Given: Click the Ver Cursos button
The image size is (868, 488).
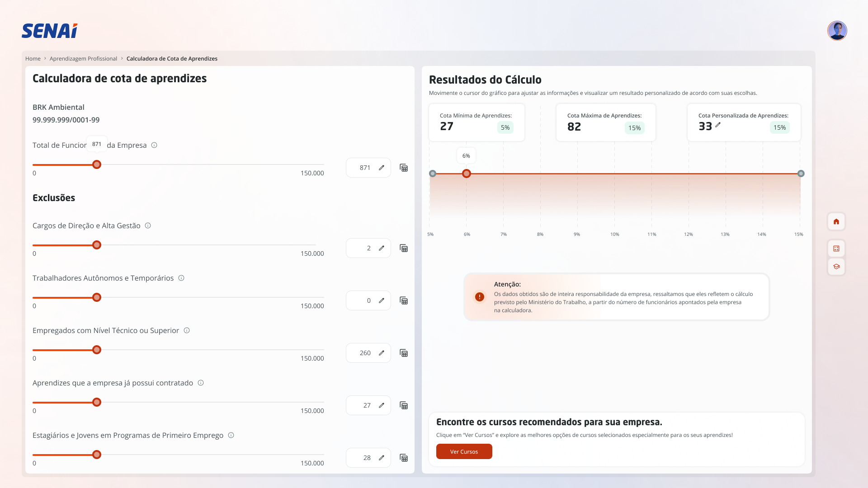Looking at the screenshot, I should (464, 451).
